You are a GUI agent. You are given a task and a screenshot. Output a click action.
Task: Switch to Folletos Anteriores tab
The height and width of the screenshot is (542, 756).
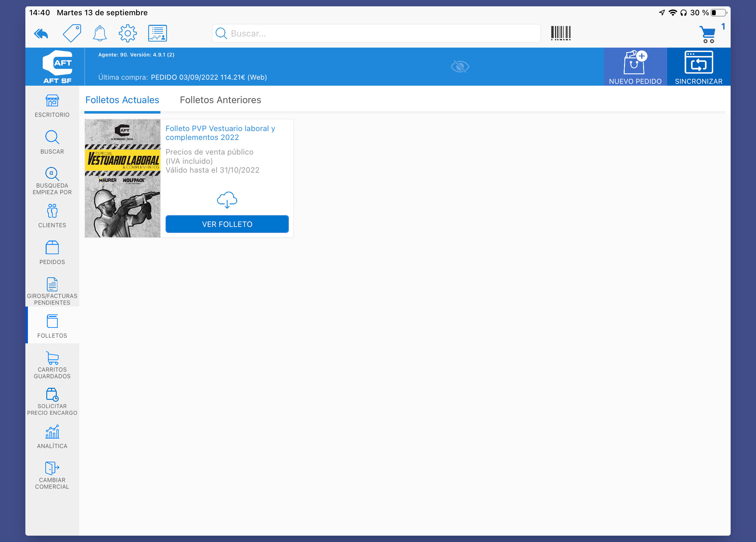[220, 100]
